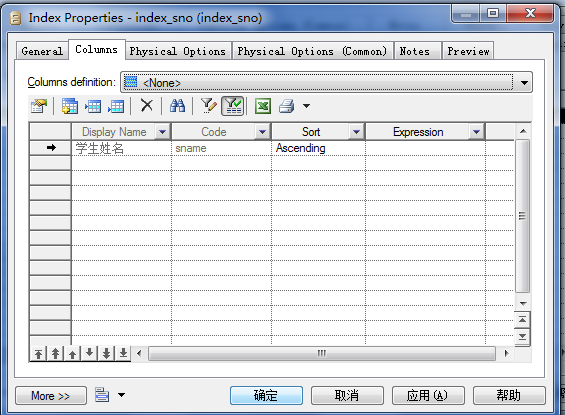Click the horizontal scrollbar thumb

[322, 353]
